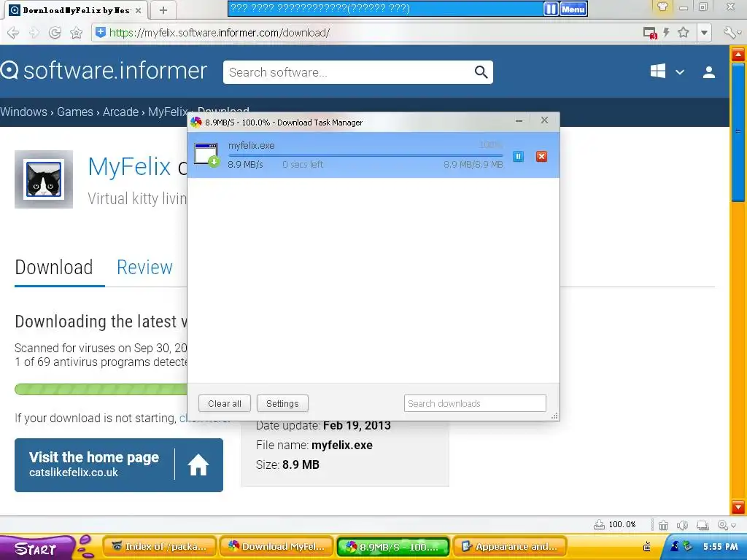The height and width of the screenshot is (560, 747).
Task: Click the browser forward arrow
Action: 34,32
